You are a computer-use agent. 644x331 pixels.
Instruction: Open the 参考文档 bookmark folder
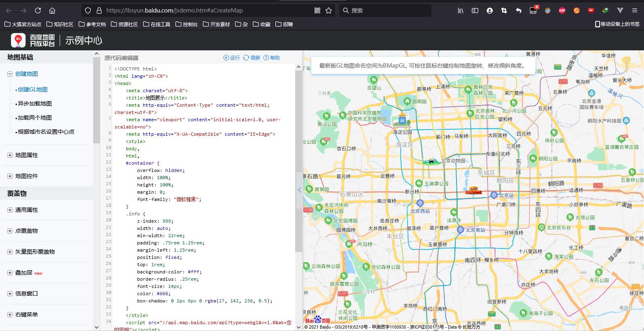point(92,24)
